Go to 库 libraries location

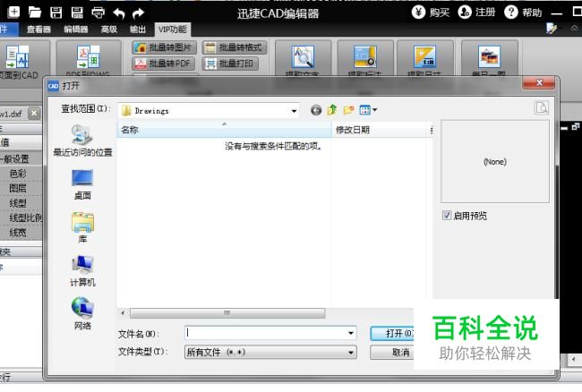pos(82,227)
